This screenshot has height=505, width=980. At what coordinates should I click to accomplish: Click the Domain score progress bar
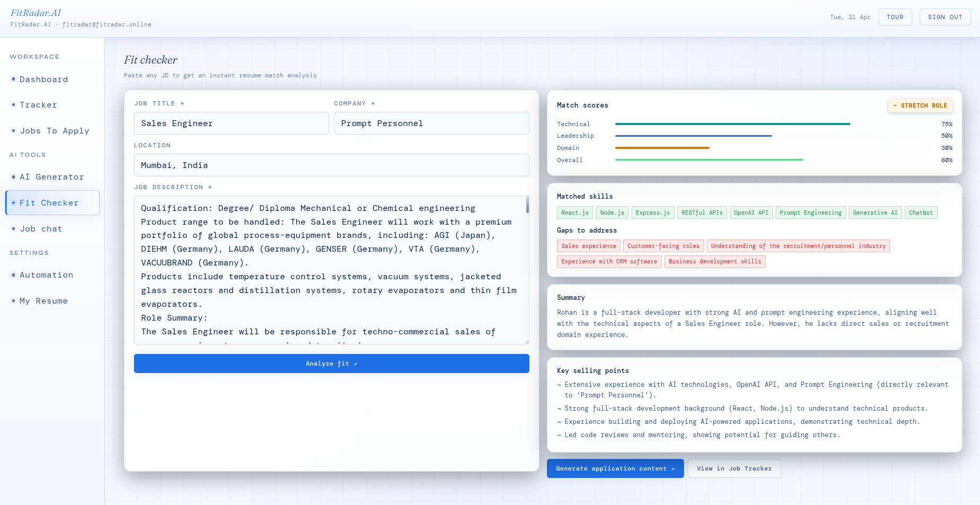click(772, 148)
